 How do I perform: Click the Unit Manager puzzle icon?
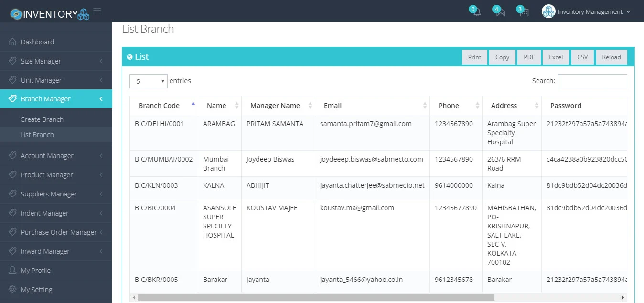(13, 80)
